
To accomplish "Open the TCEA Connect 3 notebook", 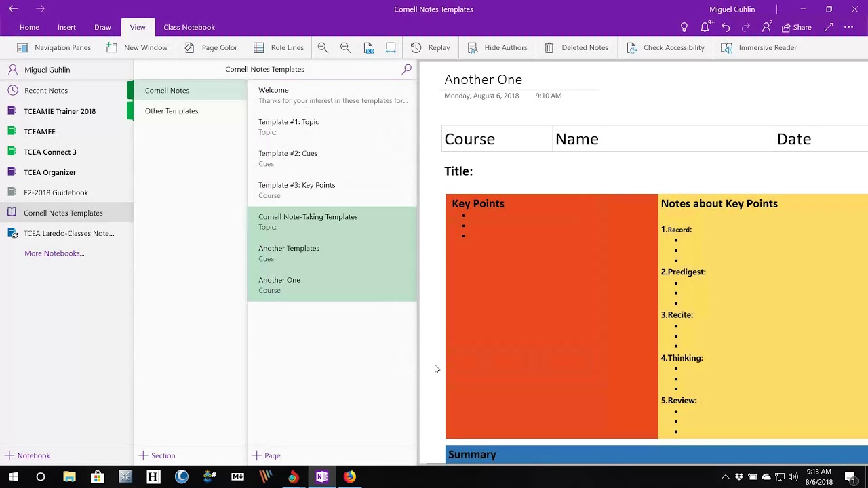I will pos(66,152).
